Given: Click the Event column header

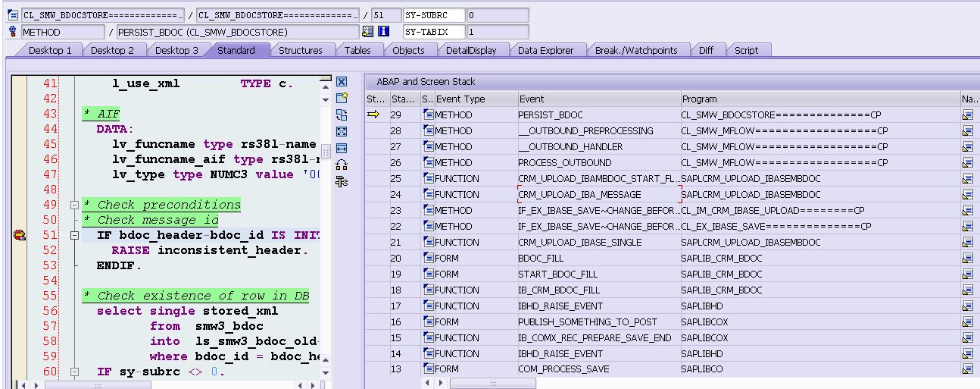Looking at the screenshot, I should [598, 99].
